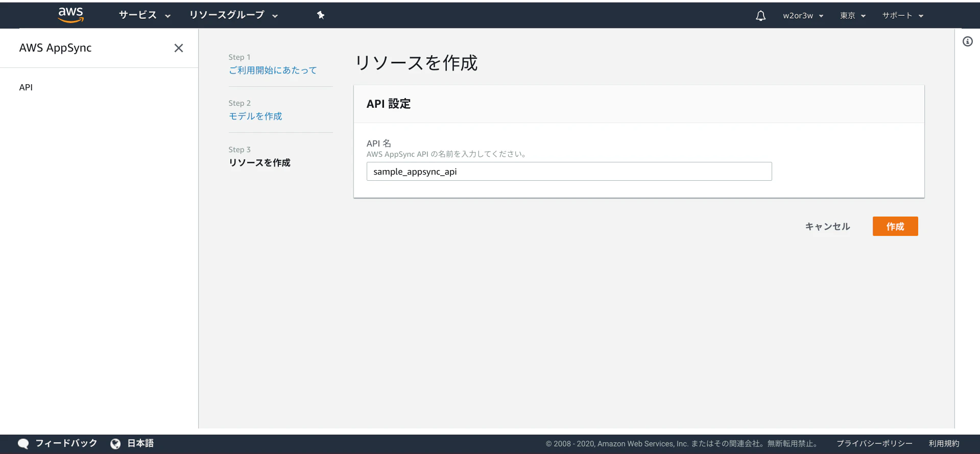Open the プライバシーポリシー link
The image size is (980, 454).
[x=874, y=444]
